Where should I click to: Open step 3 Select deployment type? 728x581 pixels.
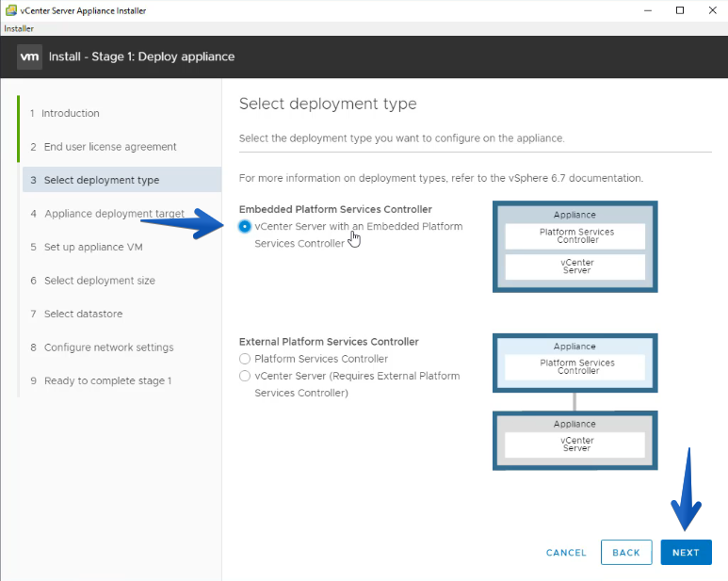121,180
